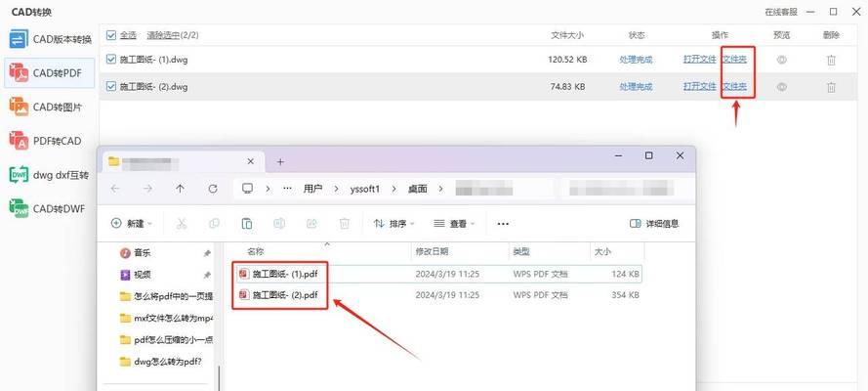Go forward in File Explorer
The width and height of the screenshot is (868, 391).
pyautogui.click(x=147, y=189)
